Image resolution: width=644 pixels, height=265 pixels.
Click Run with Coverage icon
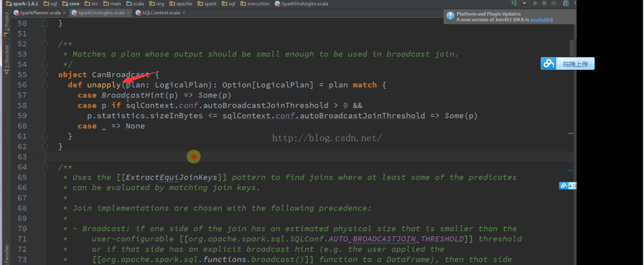click(x=554, y=3)
